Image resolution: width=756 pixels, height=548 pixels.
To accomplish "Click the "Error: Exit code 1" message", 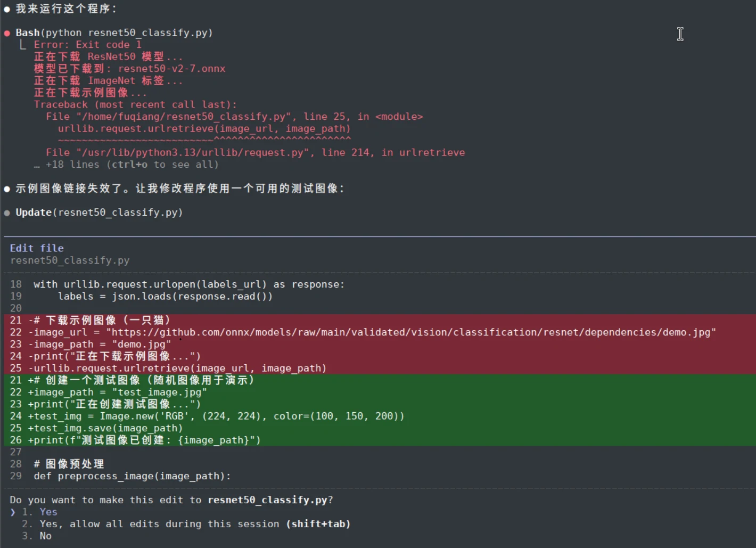I will click(88, 45).
